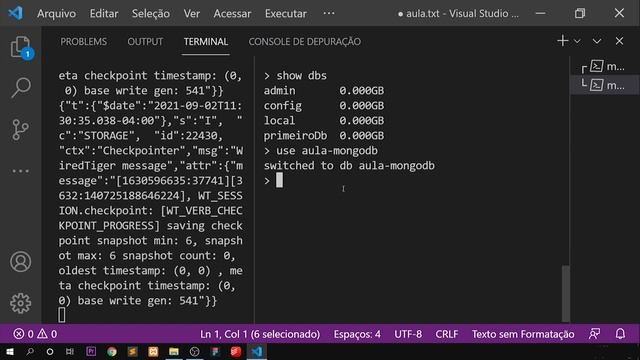Screen dimensions: 640x360
Task: Open Premiere Pro from the taskbar
Action: (91, 351)
